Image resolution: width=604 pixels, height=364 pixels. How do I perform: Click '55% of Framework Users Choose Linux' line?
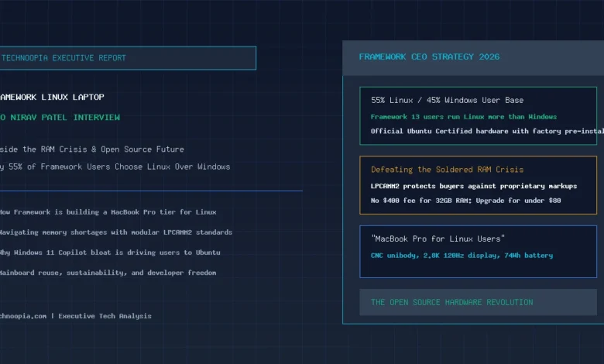coord(115,167)
